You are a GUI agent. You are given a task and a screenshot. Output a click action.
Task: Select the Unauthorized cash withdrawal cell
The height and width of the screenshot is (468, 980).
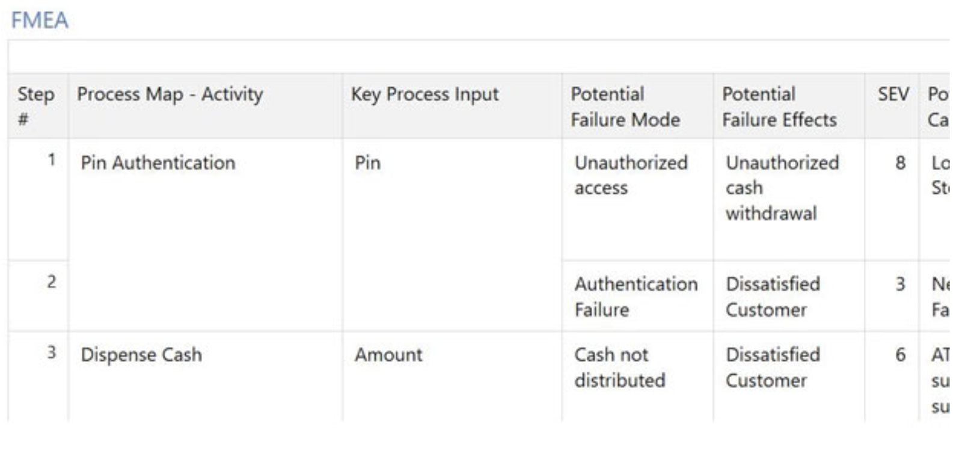pos(782,188)
